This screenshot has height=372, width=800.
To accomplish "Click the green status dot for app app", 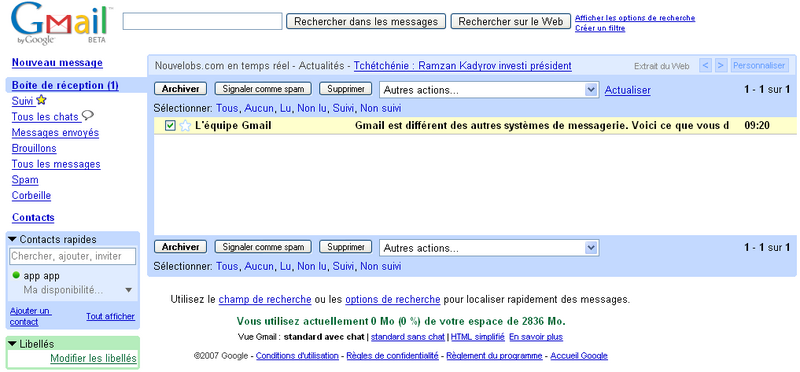I will pyautogui.click(x=16, y=276).
